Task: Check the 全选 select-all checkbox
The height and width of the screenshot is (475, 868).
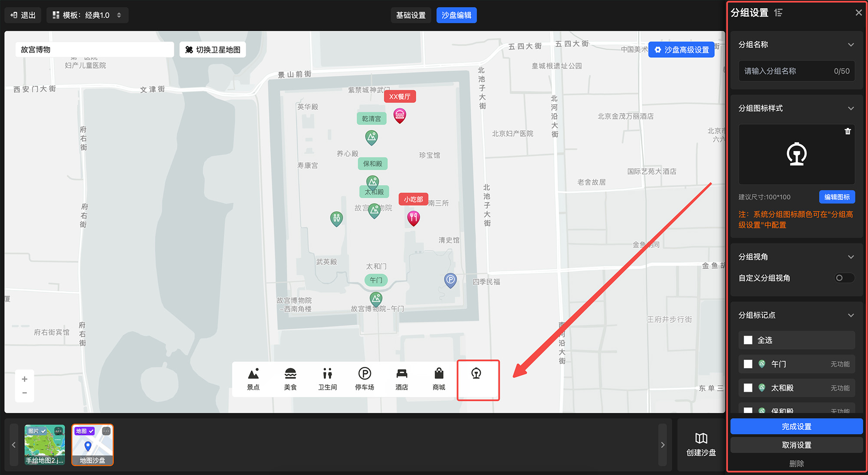Action: (x=748, y=340)
